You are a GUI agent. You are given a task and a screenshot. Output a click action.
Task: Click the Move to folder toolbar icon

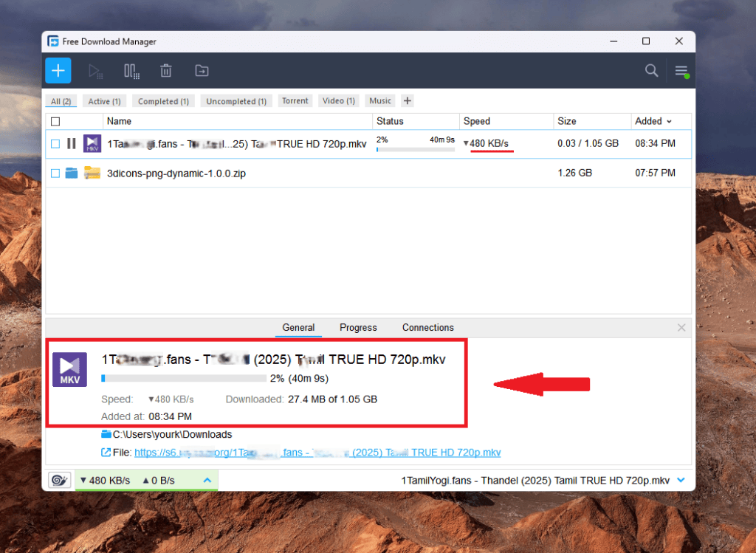point(202,71)
